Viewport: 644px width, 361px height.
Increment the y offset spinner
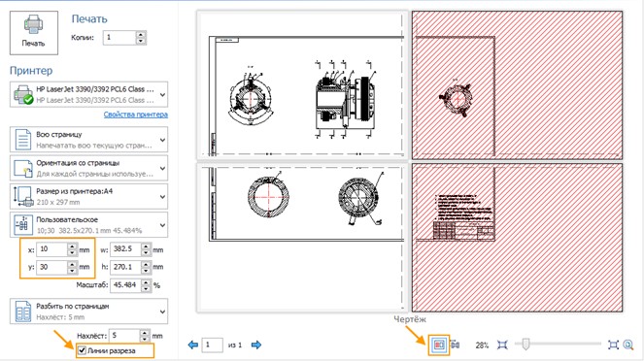(x=72, y=264)
